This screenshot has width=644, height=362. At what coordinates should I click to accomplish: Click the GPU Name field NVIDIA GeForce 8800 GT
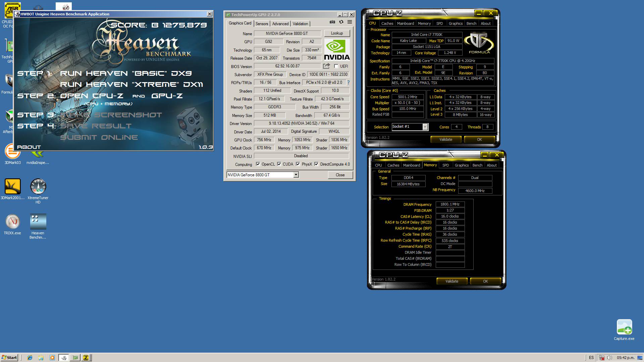287,34
